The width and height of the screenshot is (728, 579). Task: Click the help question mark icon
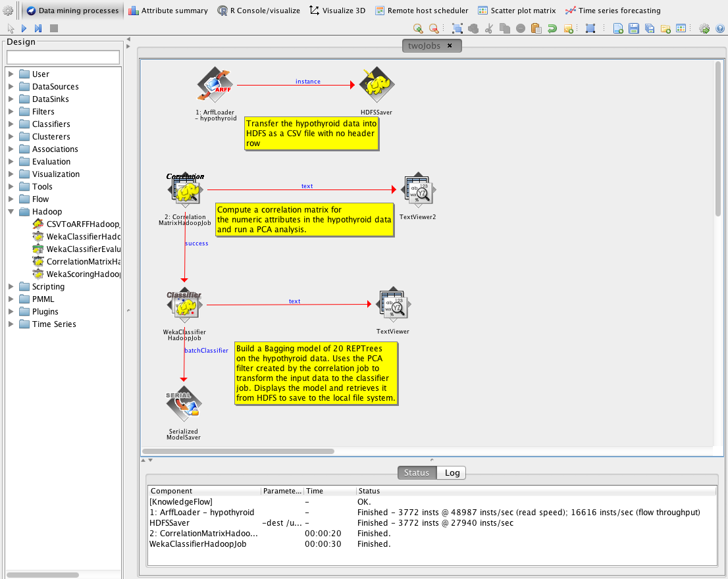click(720, 29)
